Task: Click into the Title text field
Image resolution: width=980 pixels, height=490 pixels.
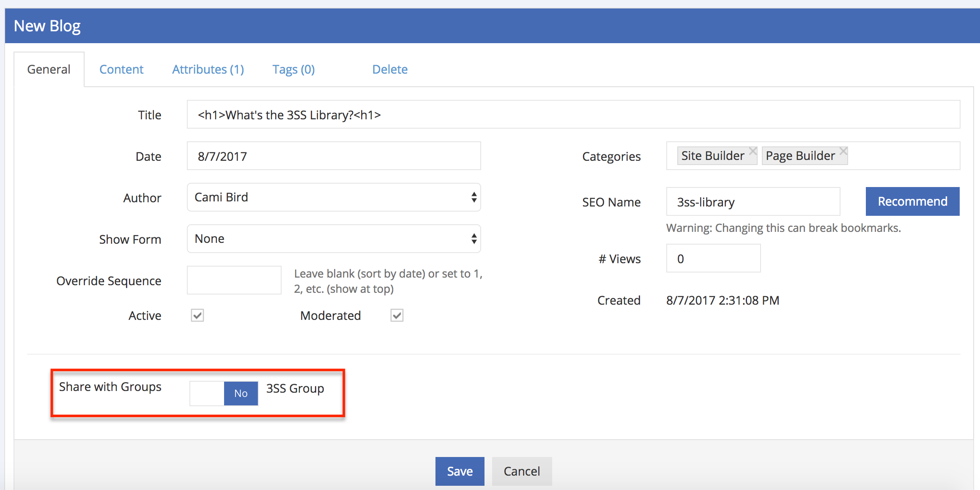Action: point(573,115)
